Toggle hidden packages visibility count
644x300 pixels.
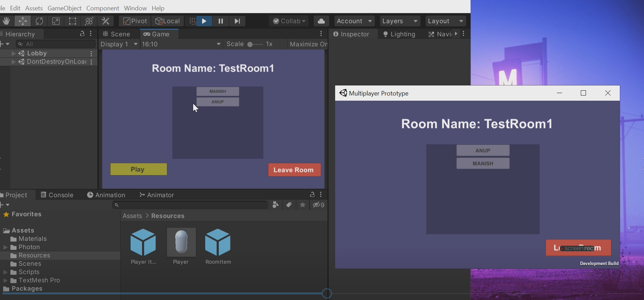coord(319,205)
